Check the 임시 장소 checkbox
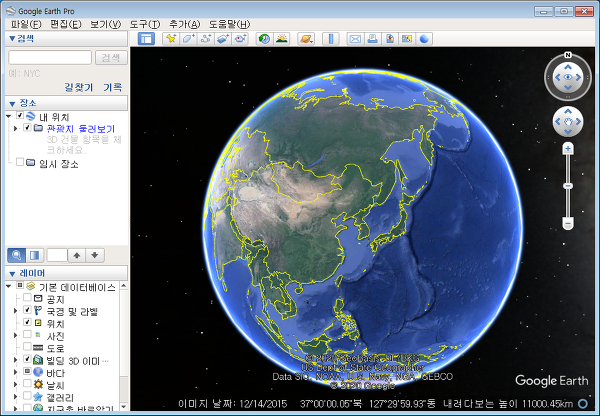This screenshot has height=416, width=600. (x=20, y=162)
